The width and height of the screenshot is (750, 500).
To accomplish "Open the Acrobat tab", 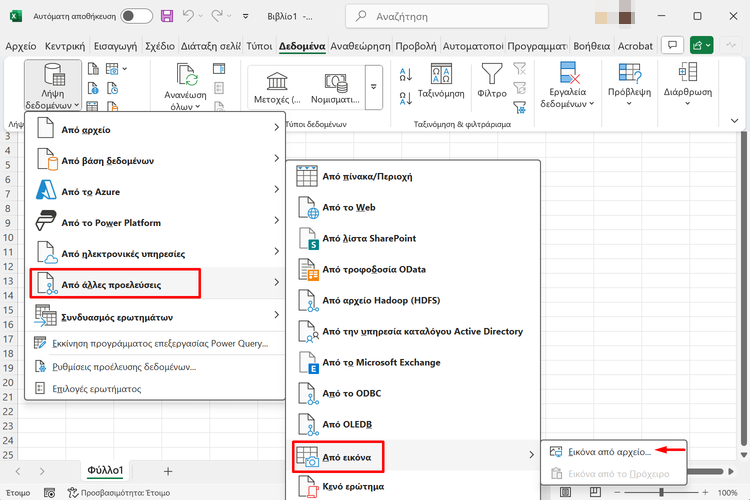I will [635, 46].
